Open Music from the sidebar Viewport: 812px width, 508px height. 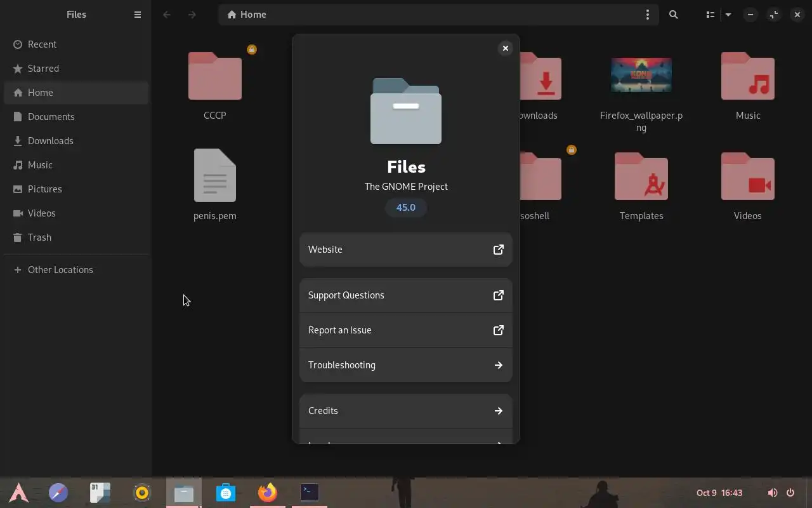(76, 165)
